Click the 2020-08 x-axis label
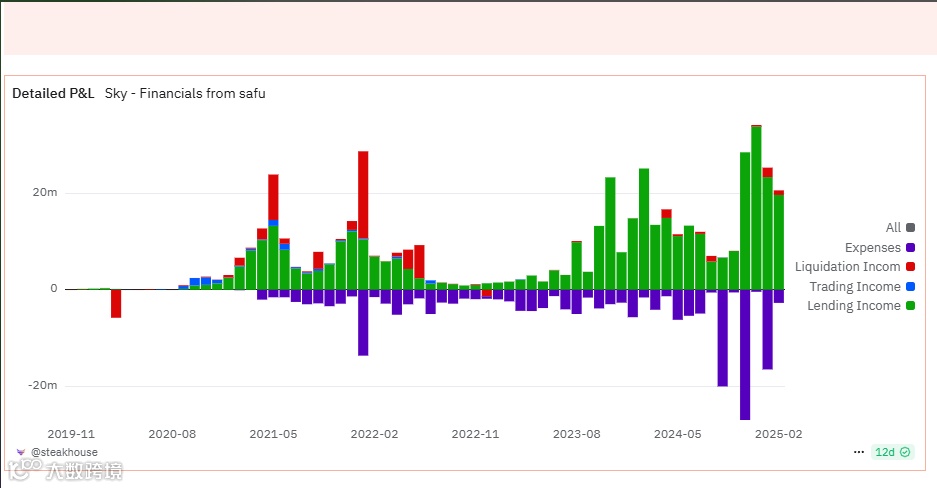 [x=172, y=434]
